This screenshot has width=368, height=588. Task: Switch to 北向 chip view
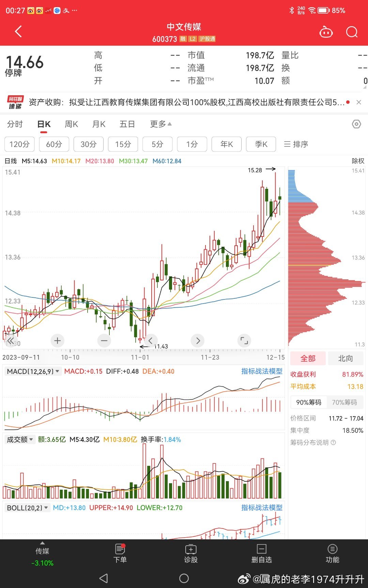345,358
